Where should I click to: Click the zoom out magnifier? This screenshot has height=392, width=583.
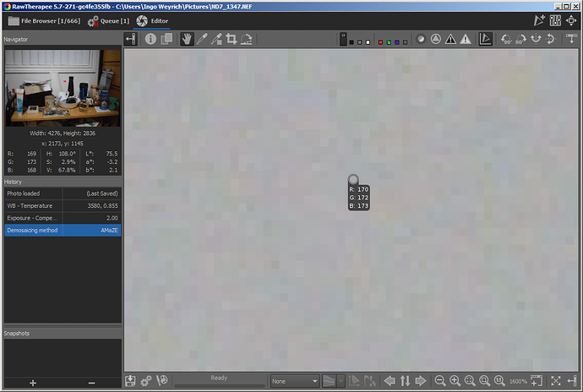pyautogui.click(x=440, y=381)
